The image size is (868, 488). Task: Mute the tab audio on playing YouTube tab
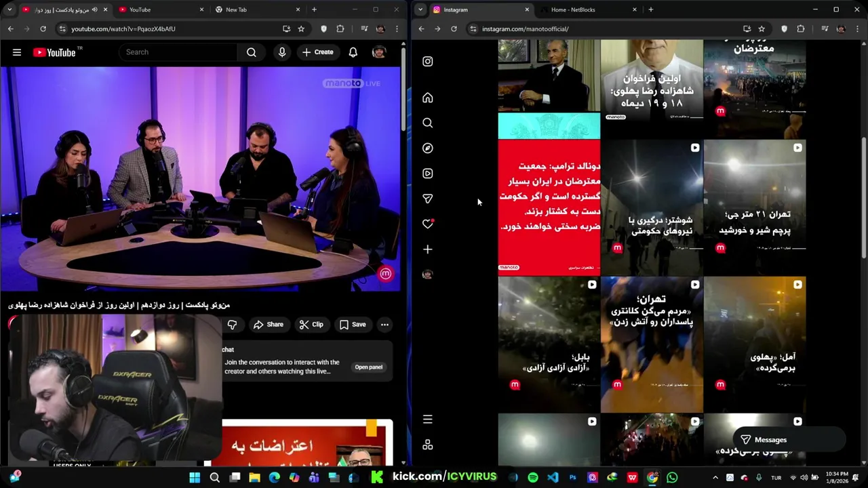pyautogui.click(x=94, y=9)
